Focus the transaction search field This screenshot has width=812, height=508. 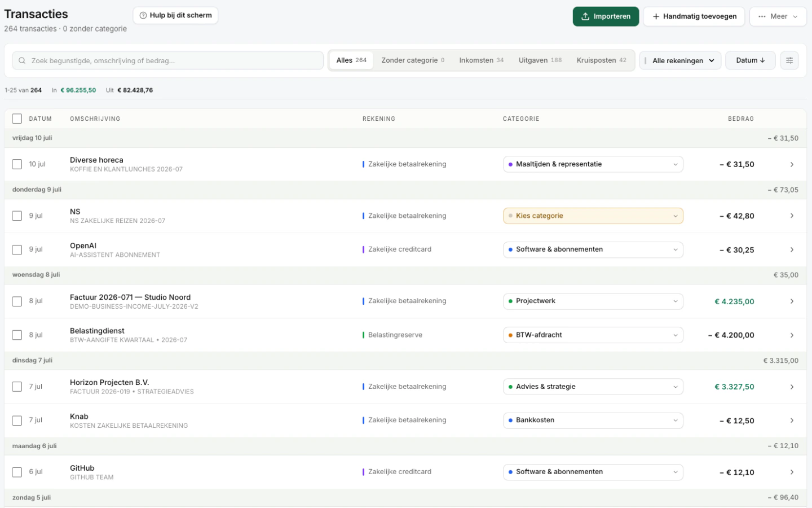click(x=168, y=60)
